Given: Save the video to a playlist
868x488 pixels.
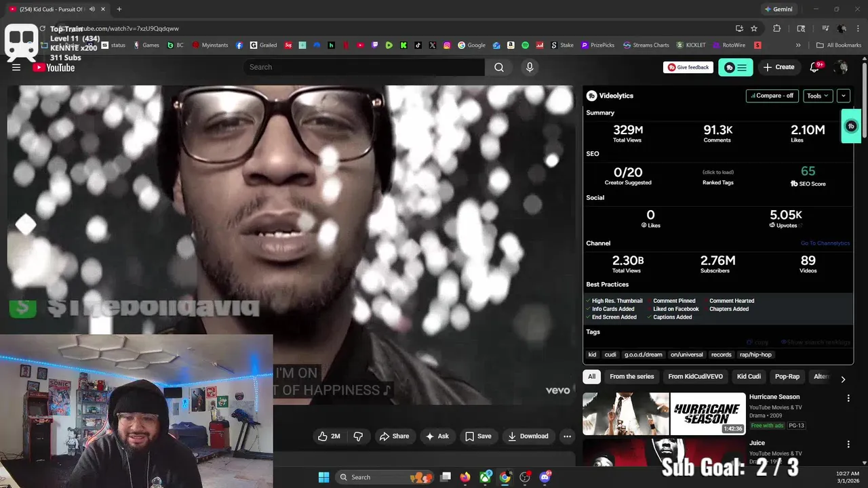Looking at the screenshot, I should click(x=478, y=436).
